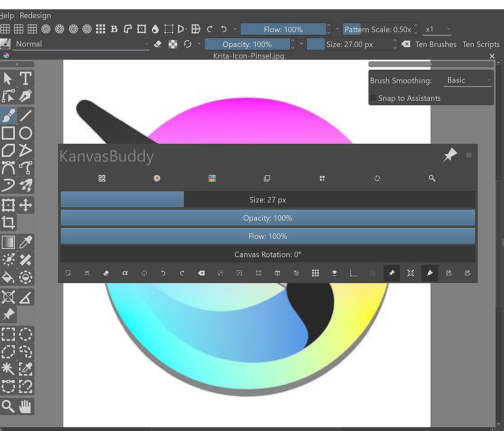Select the Text tool in toolbox
Viewport: 504px width, 431px height.
point(26,79)
